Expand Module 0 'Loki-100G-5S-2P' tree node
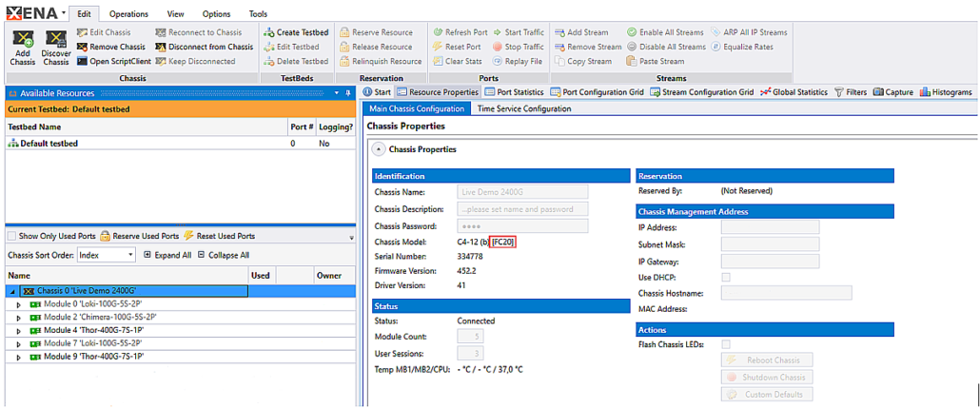The height and width of the screenshot is (408, 980). (18, 304)
